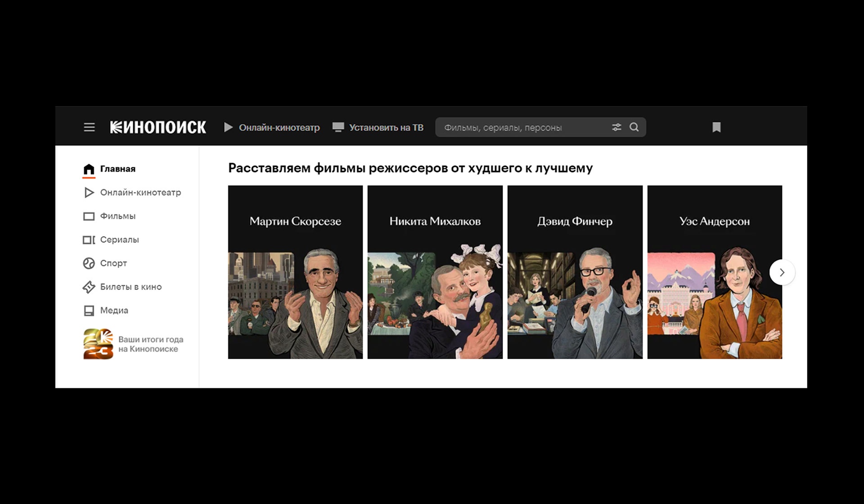Open the Мартин Скорсезе card
Screen dimensions: 864x504
(295, 272)
